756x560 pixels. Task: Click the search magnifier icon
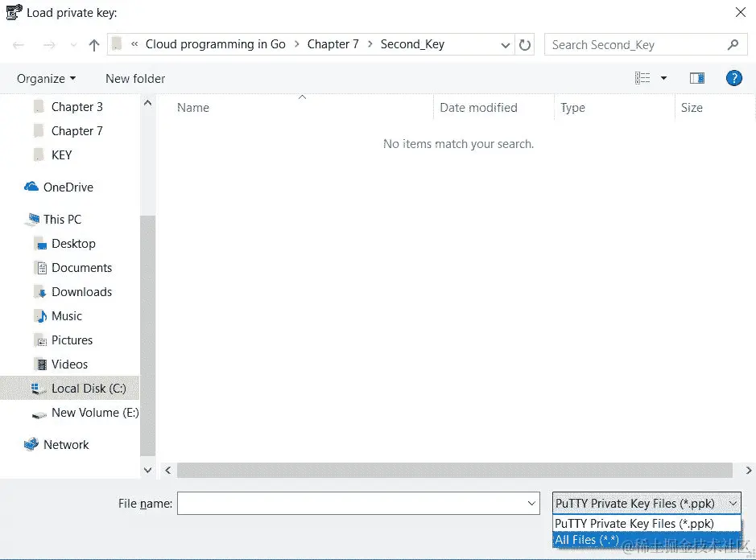point(733,45)
